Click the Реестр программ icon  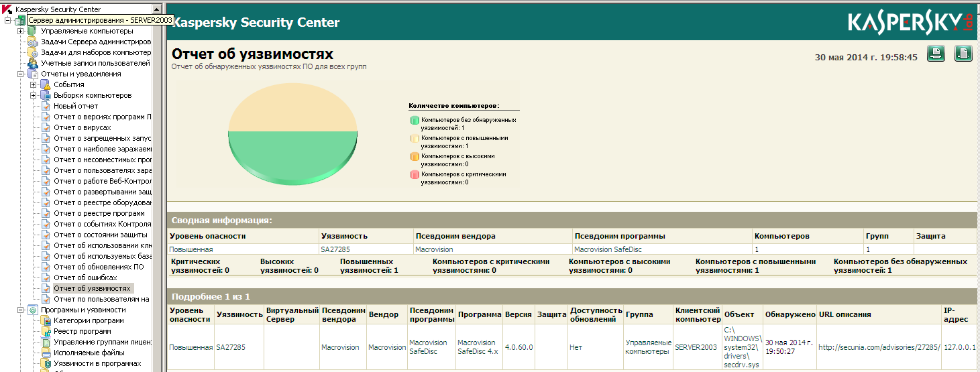pos(45,331)
